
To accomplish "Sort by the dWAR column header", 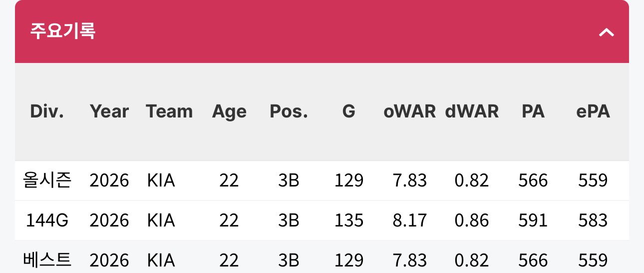I will click(472, 111).
